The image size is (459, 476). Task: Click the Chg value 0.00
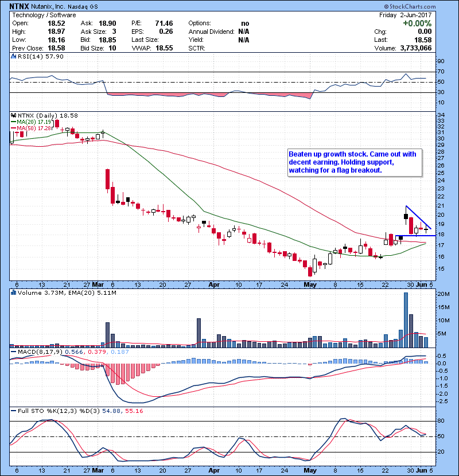425,32
